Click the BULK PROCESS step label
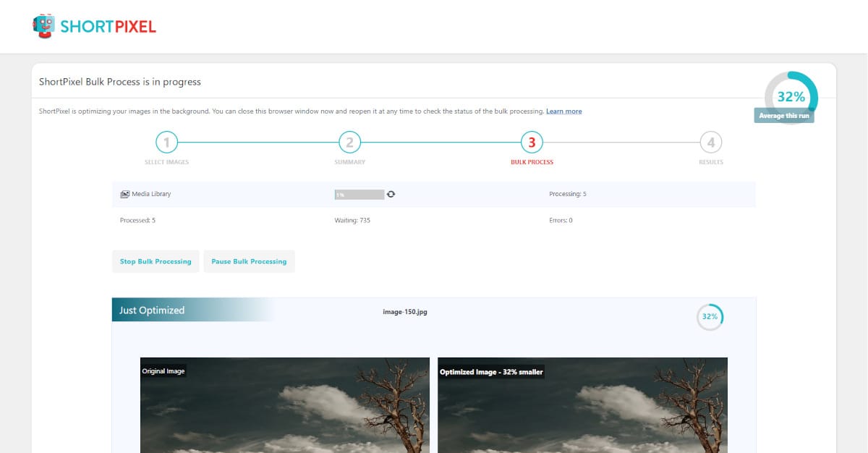This screenshot has width=868, height=453. pyautogui.click(x=532, y=162)
